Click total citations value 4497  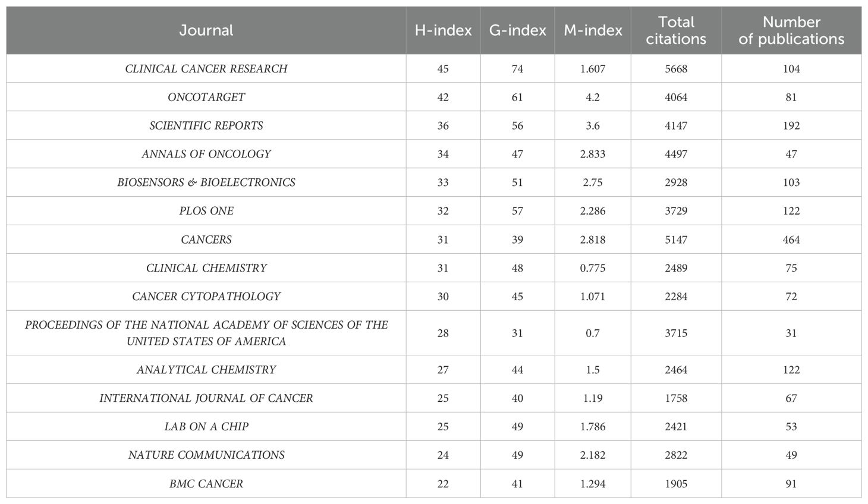pyautogui.click(x=676, y=155)
